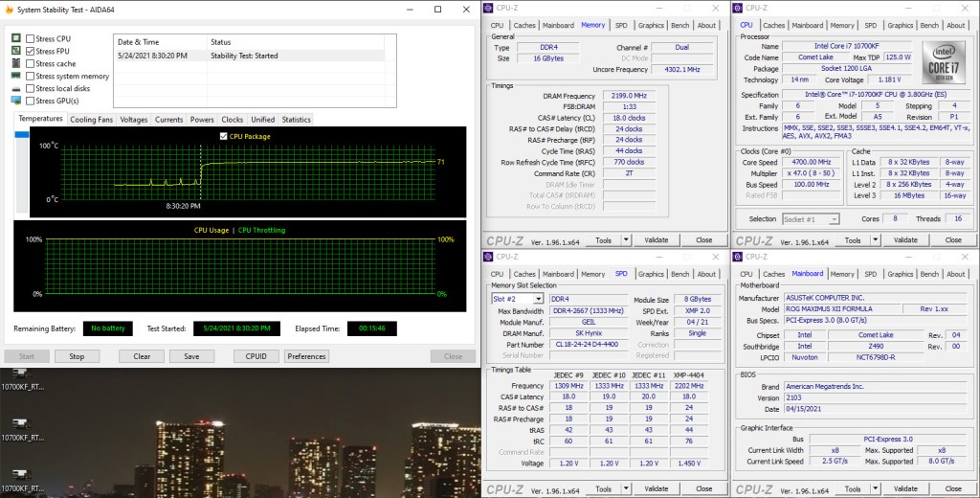This screenshot has height=498, width=980.
Task: Expand Tools dropdown arrow in Memory CPU-Z window
Action: 626,240
